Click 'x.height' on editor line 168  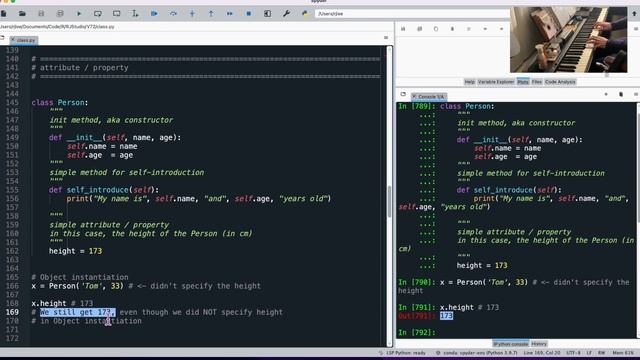coord(49,303)
